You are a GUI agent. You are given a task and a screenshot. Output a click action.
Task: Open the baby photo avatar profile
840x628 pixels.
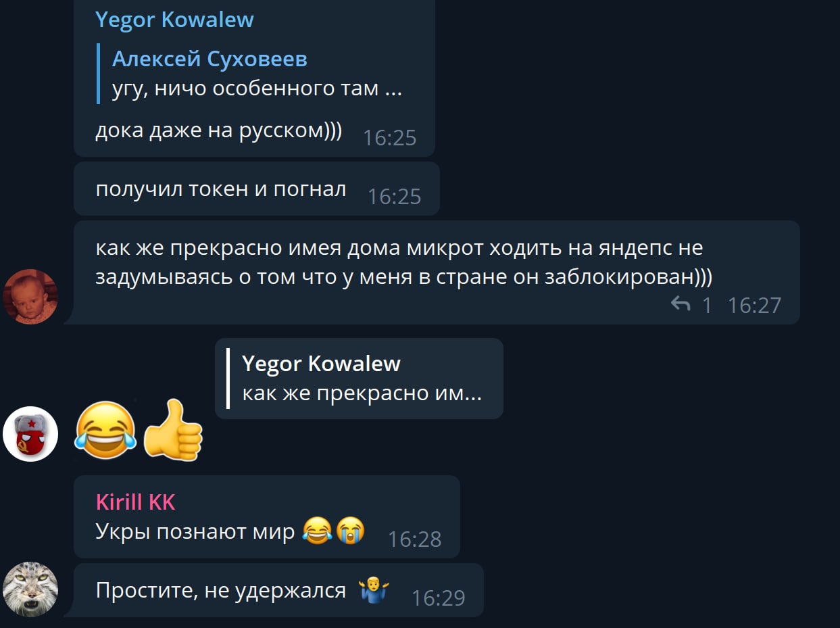pyautogui.click(x=30, y=297)
